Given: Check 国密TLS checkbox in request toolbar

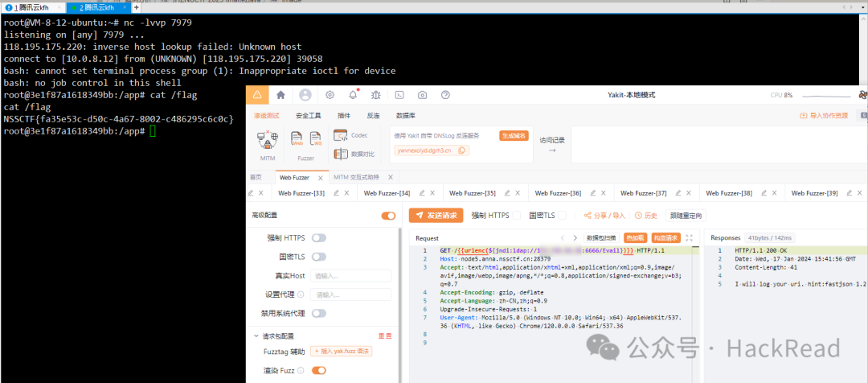Looking at the screenshot, I should tap(563, 215).
